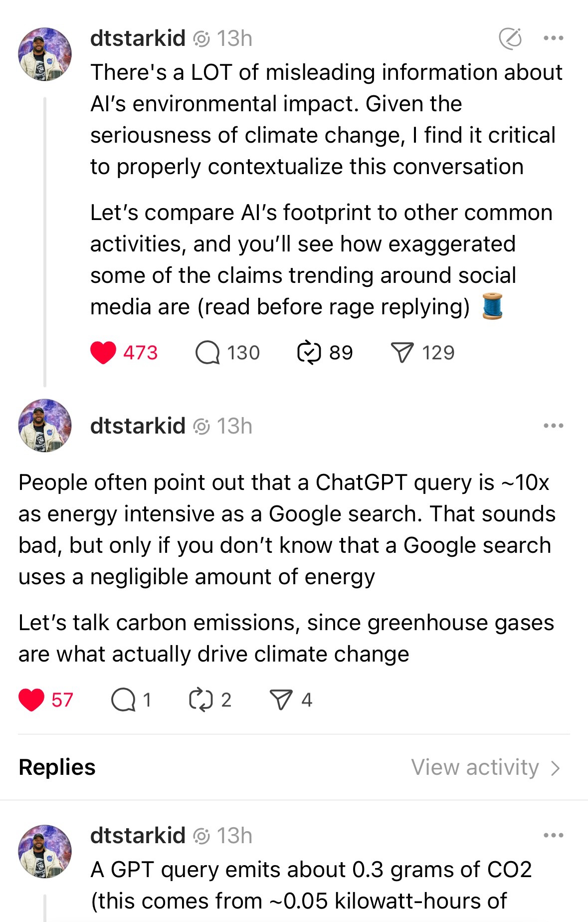Unlike the first post with 473 likes

pos(103,353)
